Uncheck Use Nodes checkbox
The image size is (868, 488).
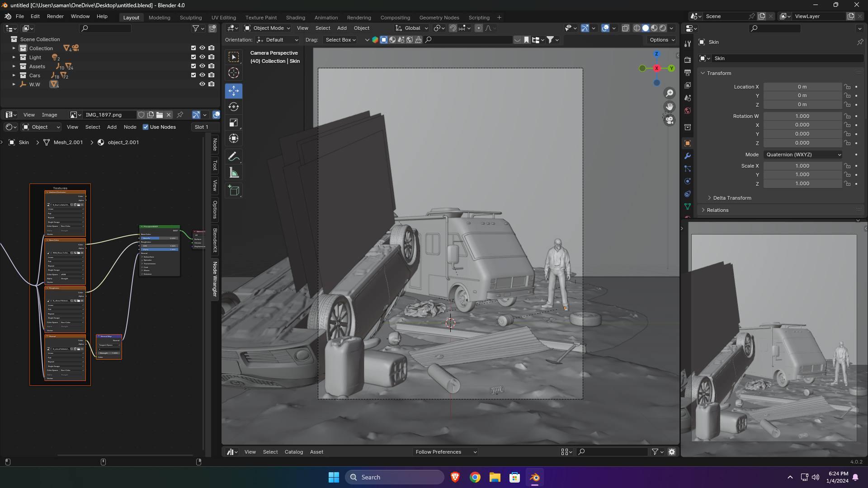(x=146, y=127)
